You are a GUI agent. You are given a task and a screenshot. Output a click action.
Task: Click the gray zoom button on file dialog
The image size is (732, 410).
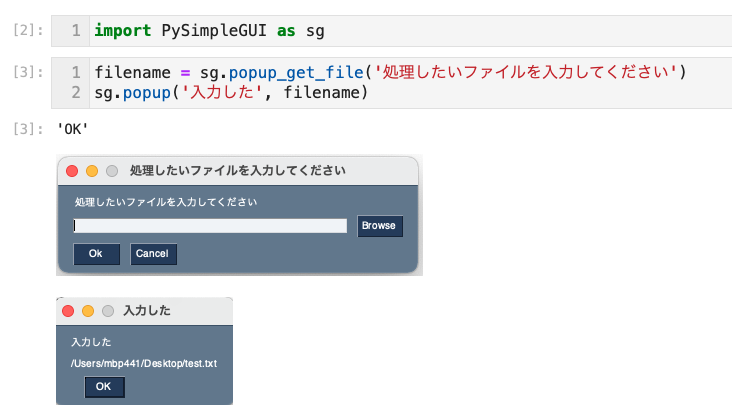click(x=111, y=171)
